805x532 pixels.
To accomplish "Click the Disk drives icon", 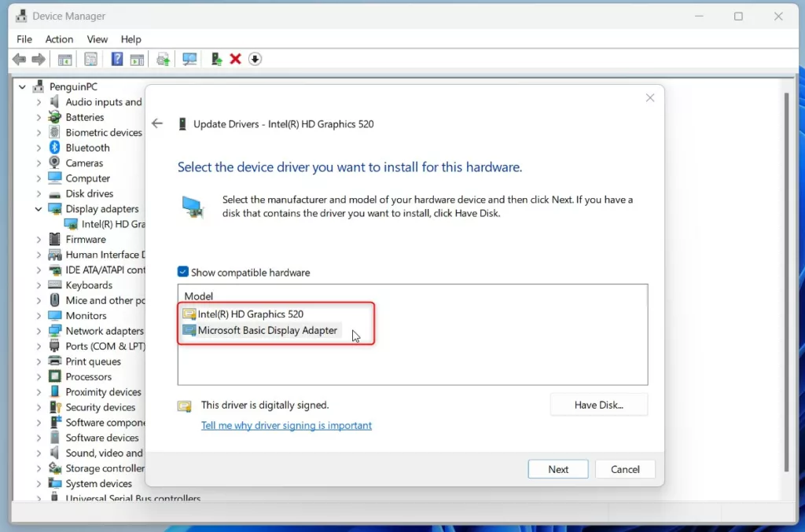I will 54,194.
